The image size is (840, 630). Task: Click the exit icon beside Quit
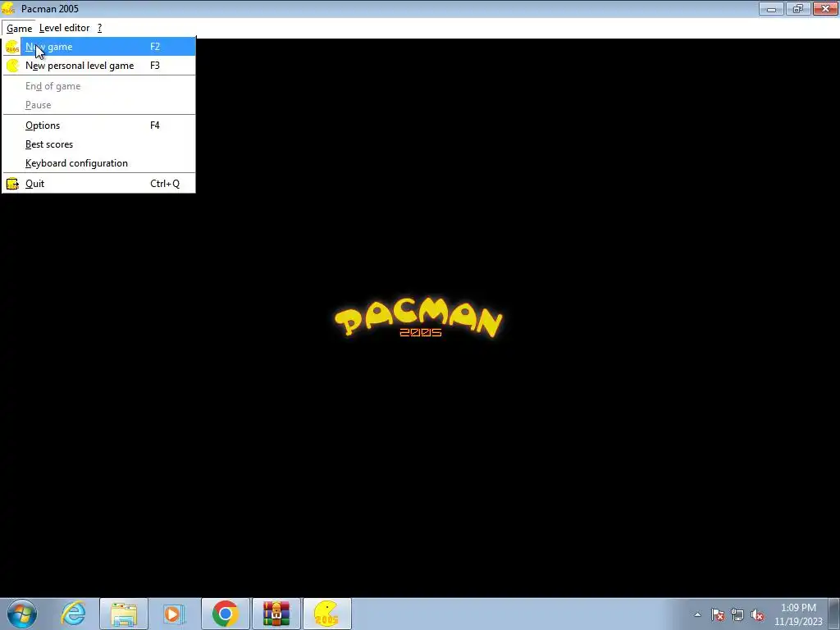[x=11, y=184]
